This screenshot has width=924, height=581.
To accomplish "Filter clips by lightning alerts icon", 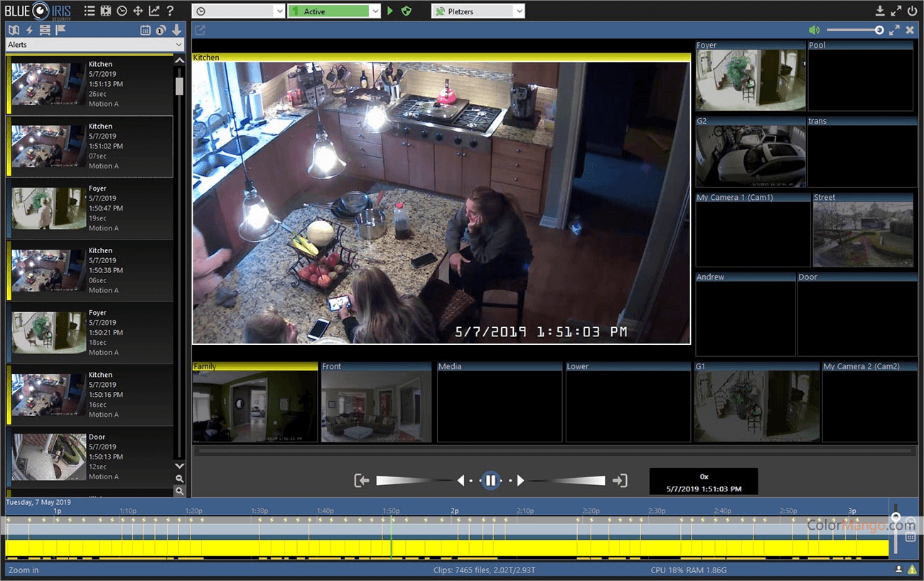I will click(29, 30).
